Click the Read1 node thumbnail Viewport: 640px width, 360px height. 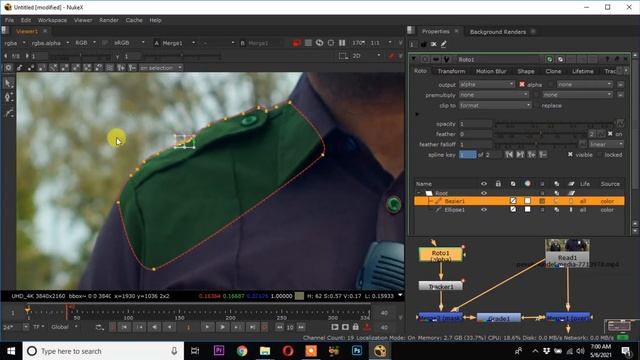pyautogui.click(x=567, y=245)
